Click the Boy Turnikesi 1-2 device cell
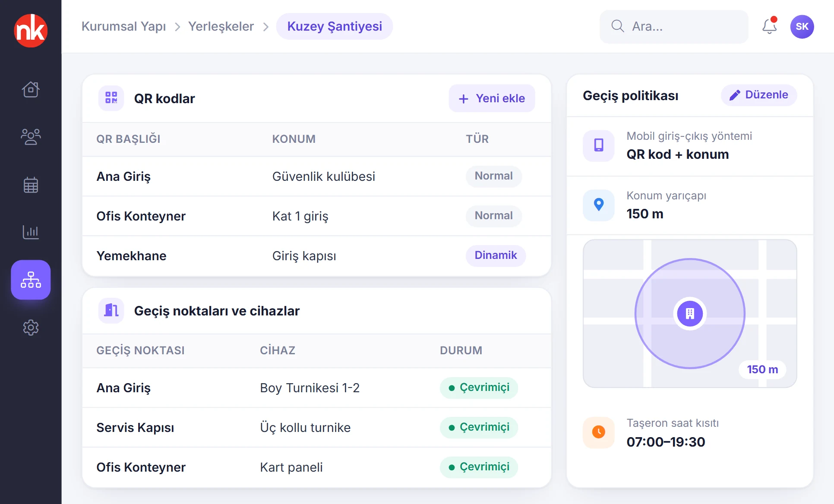 point(310,388)
